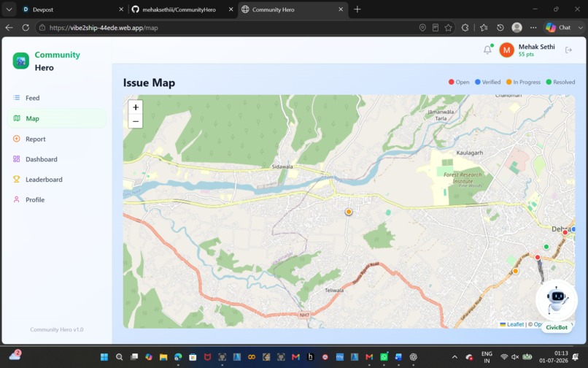Open the CivicBot robot chat assistant

click(x=557, y=301)
